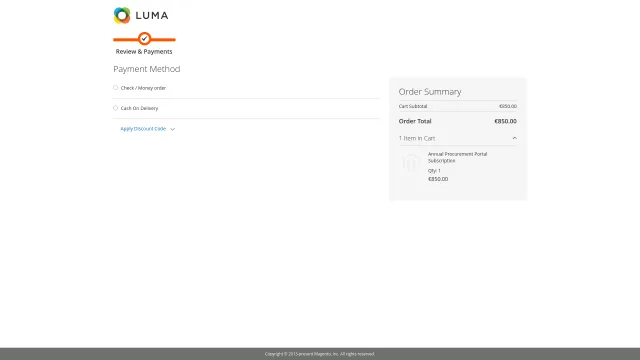Click the Payment Method heading
Viewport: 640px width, 360px height.
pyautogui.click(x=147, y=69)
